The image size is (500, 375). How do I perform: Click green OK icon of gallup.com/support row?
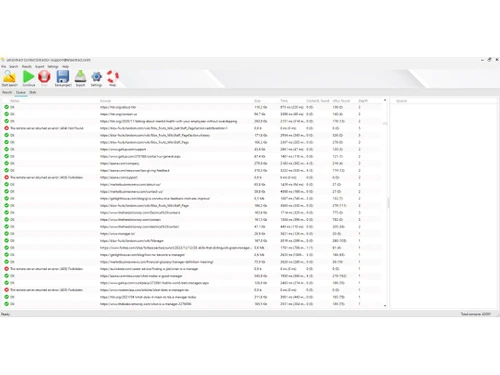point(6,149)
